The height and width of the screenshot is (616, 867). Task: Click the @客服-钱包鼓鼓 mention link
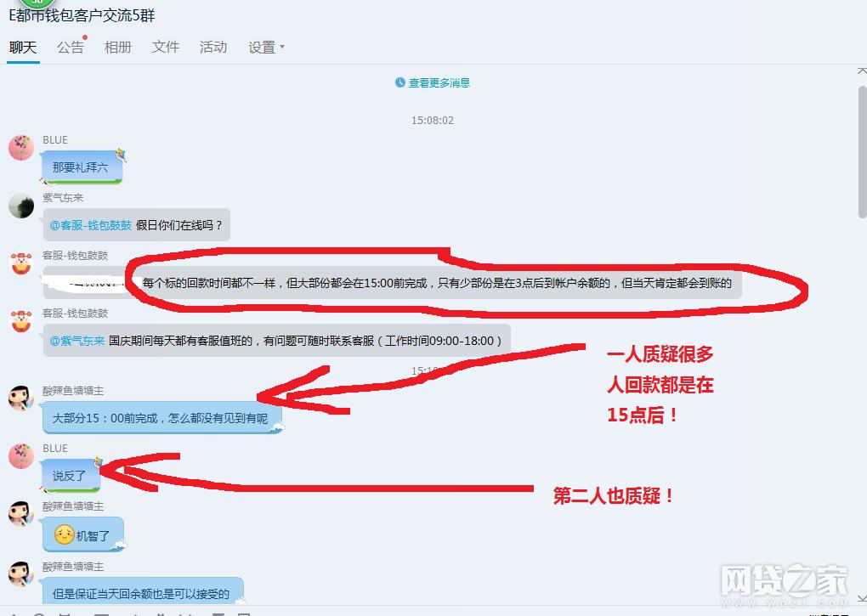click(x=91, y=225)
